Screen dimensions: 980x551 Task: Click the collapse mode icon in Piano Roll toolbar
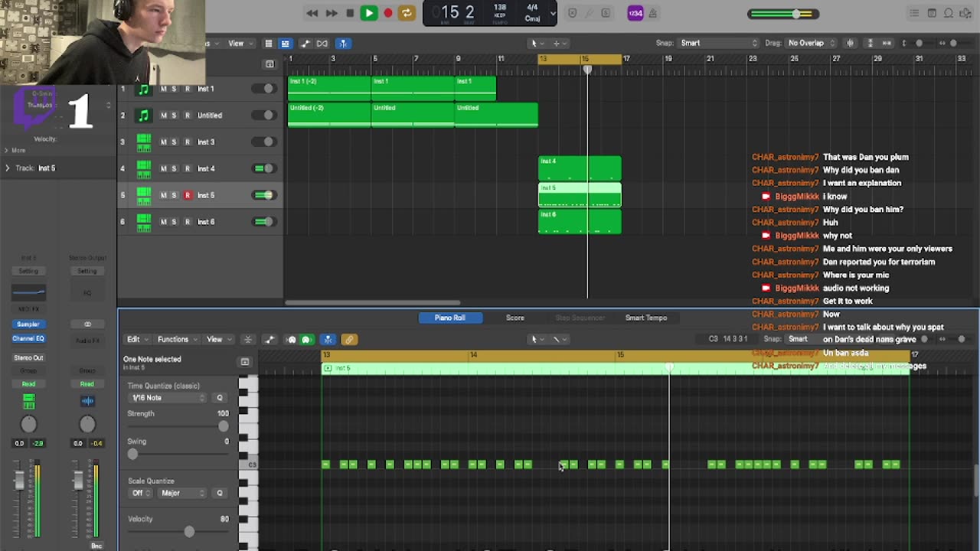(x=247, y=340)
